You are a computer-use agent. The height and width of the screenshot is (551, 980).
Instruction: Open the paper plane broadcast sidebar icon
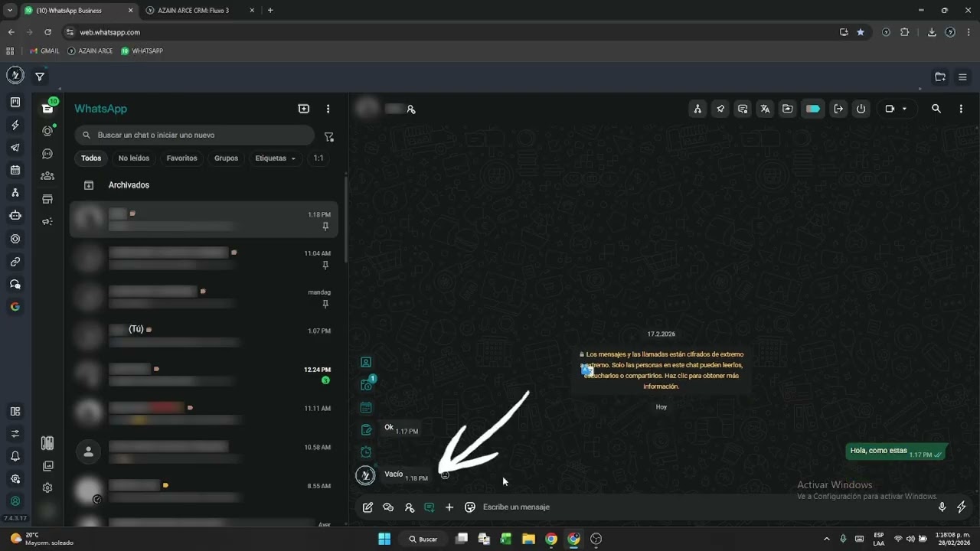pos(15,148)
